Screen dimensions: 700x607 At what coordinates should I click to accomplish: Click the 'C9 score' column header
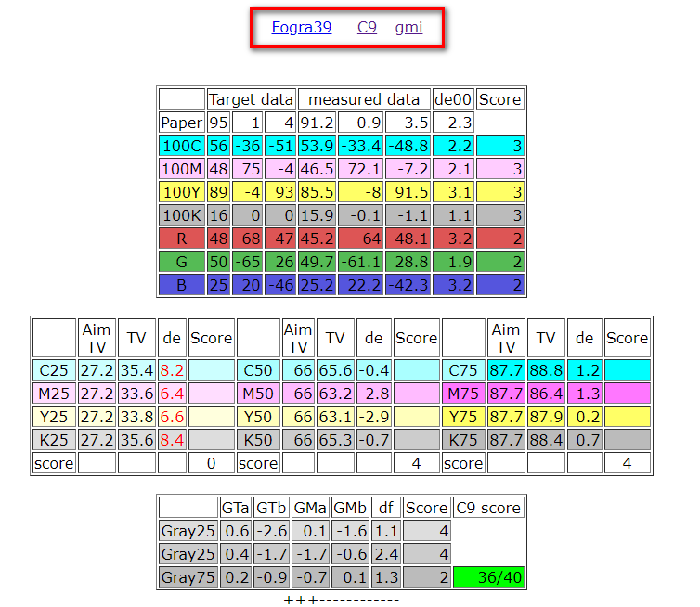click(488, 508)
